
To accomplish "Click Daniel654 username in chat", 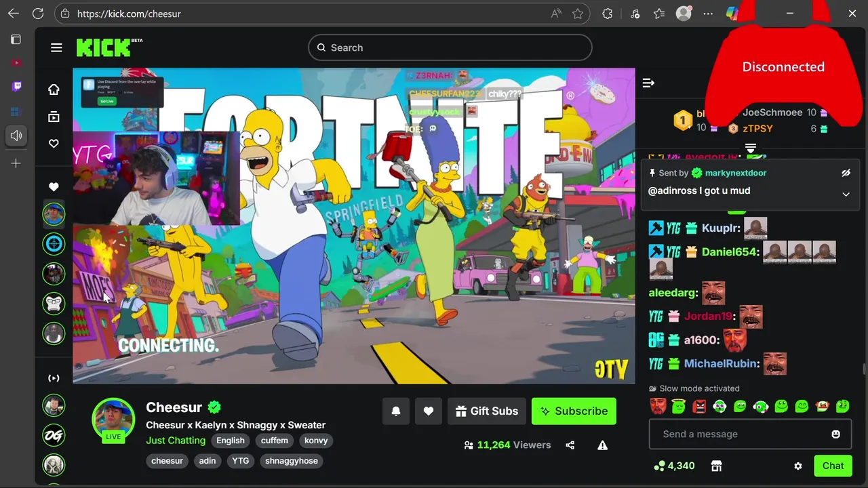I will coord(729,251).
